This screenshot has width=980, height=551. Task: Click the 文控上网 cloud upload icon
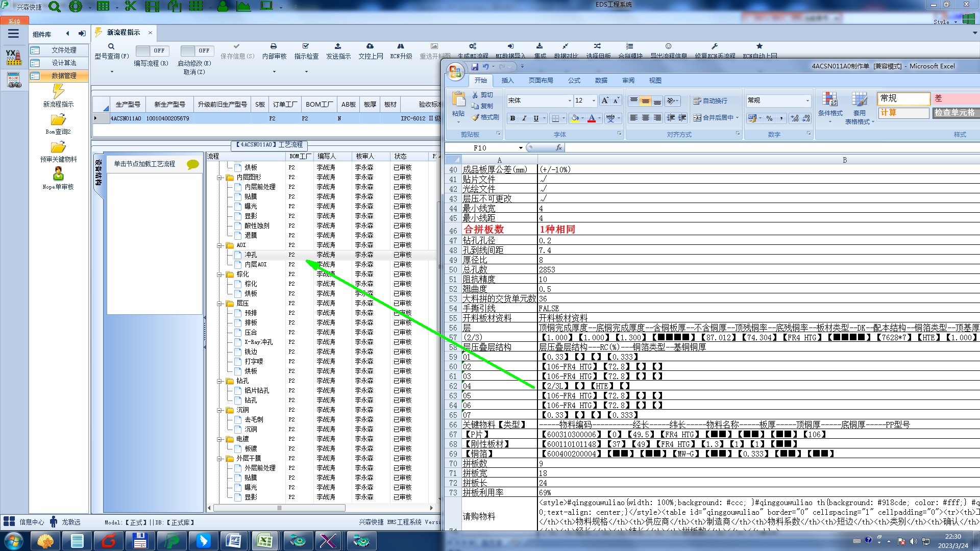(x=370, y=46)
